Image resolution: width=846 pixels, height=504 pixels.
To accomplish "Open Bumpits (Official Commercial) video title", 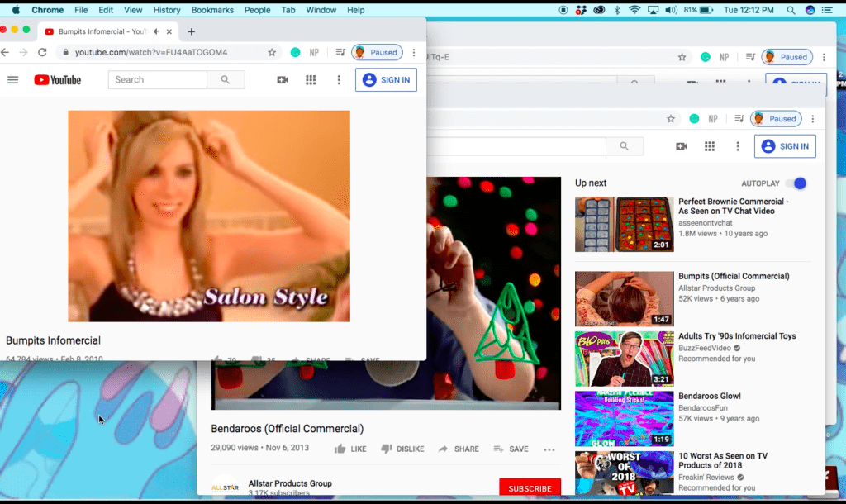I will point(734,276).
